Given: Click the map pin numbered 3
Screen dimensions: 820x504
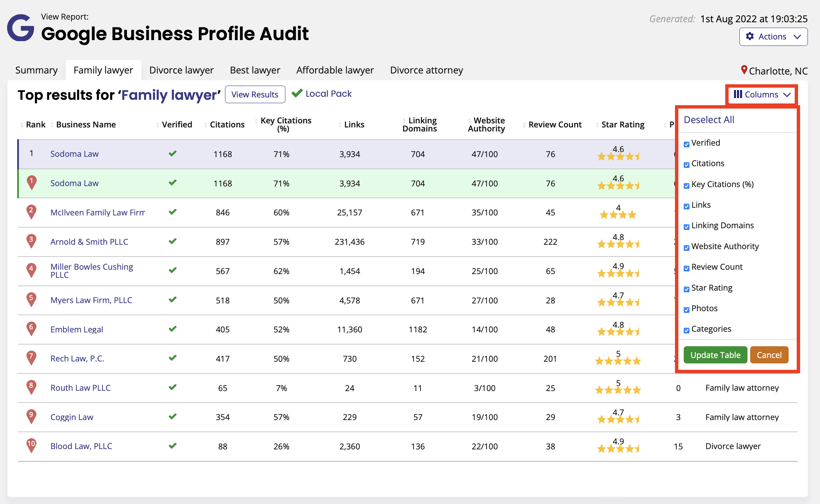Looking at the screenshot, I should click(31, 241).
